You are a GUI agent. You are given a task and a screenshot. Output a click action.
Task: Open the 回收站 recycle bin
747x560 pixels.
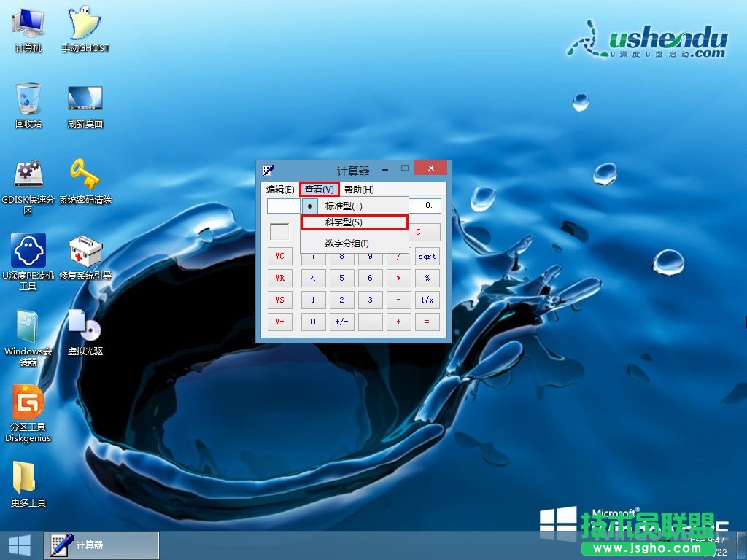click(28, 100)
